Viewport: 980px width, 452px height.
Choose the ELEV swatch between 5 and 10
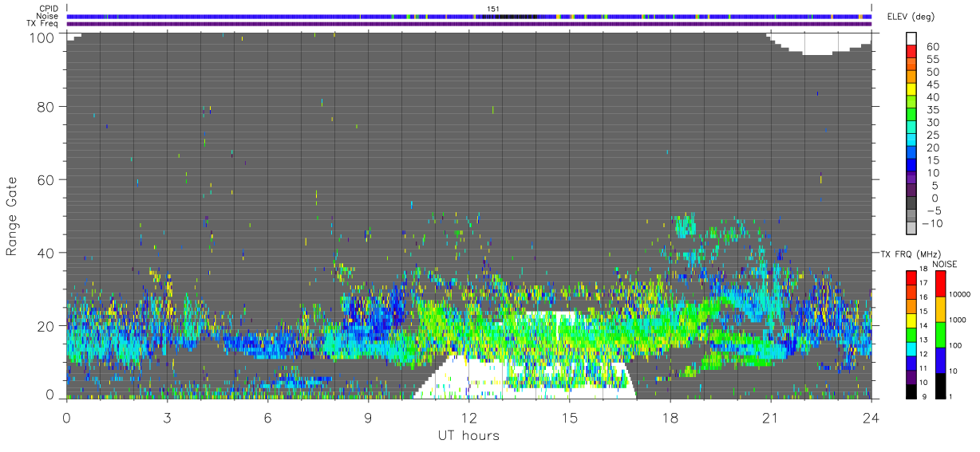click(911, 179)
